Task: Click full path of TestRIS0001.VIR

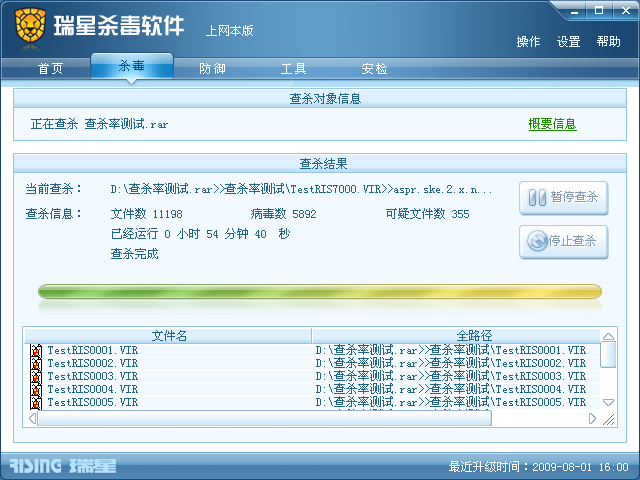Action: click(x=451, y=350)
